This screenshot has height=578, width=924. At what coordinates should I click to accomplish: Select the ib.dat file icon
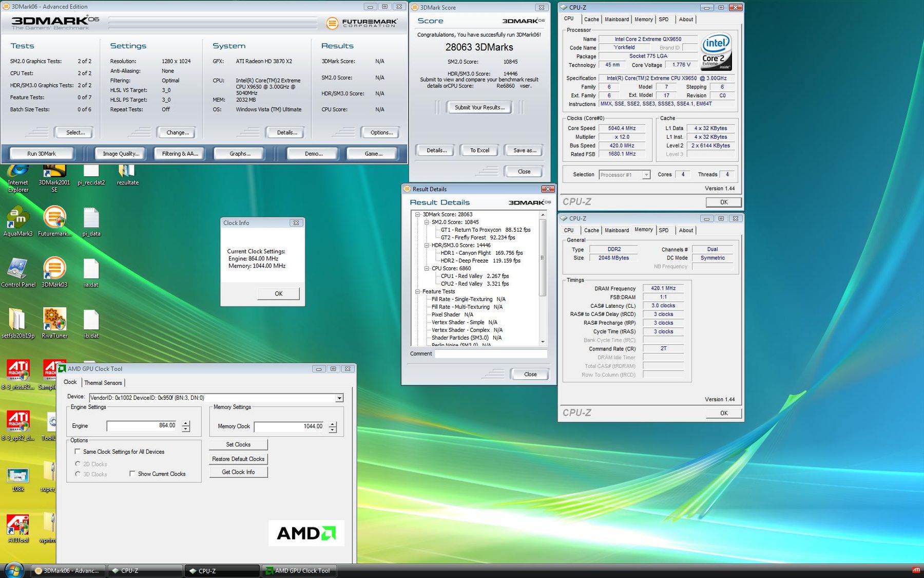[x=91, y=323]
